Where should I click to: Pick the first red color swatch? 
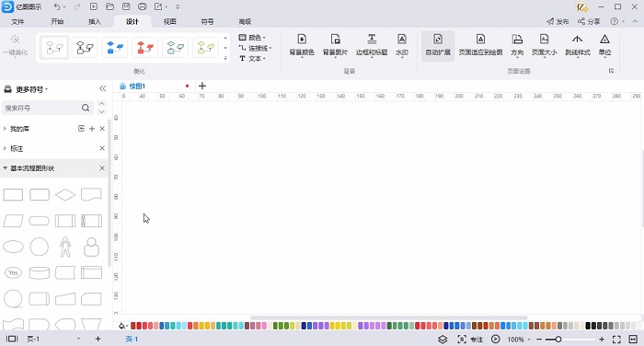tap(133, 326)
